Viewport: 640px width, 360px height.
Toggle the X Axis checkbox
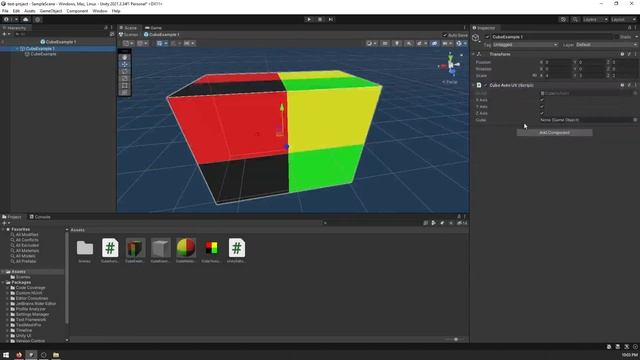tap(542, 100)
